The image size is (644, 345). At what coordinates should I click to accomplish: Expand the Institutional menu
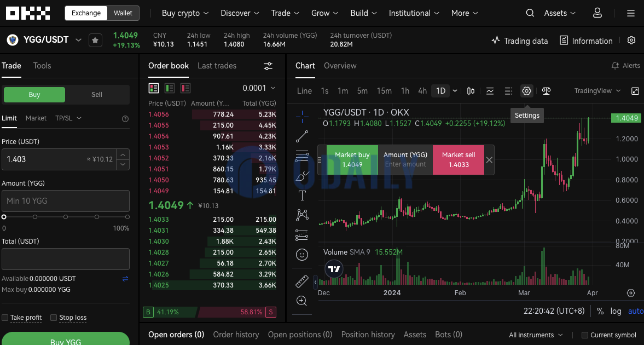[x=414, y=13]
